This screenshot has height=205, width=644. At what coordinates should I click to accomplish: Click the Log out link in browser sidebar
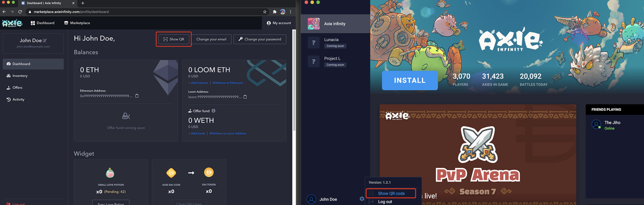pyautogui.click(x=15, y=203)
